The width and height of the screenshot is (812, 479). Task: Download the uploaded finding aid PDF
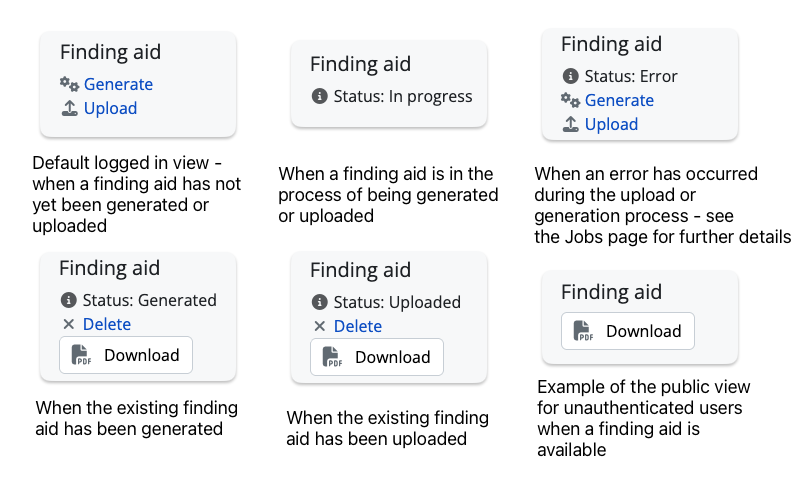pyautogui.click(x=377, y=357)
